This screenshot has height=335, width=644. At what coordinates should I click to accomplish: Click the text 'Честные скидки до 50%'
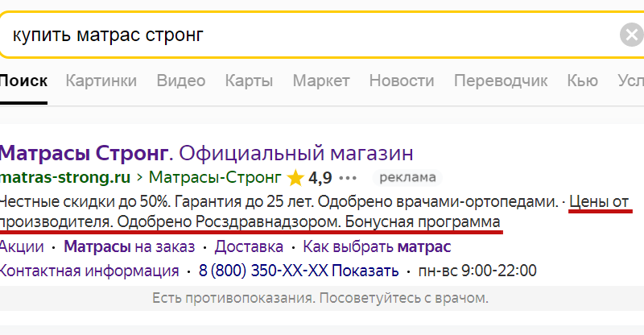[x=85, y=202]
